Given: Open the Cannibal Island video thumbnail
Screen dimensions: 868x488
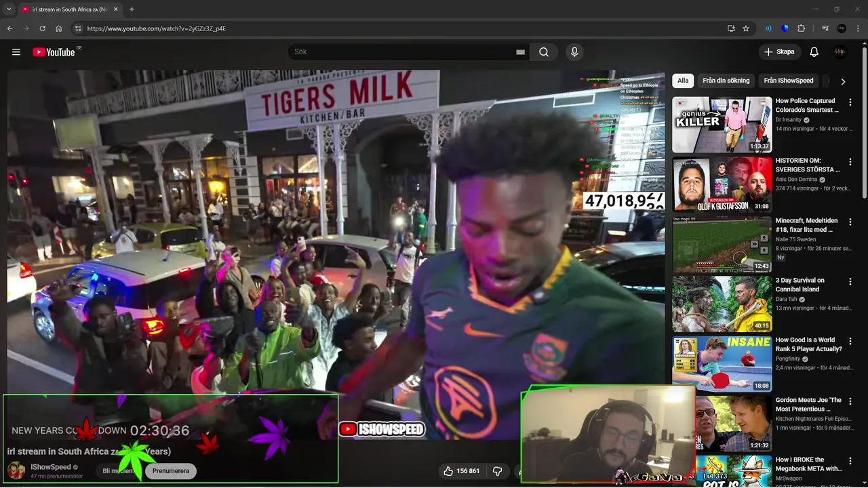Looking at the screenshot, I should (722, 304).
